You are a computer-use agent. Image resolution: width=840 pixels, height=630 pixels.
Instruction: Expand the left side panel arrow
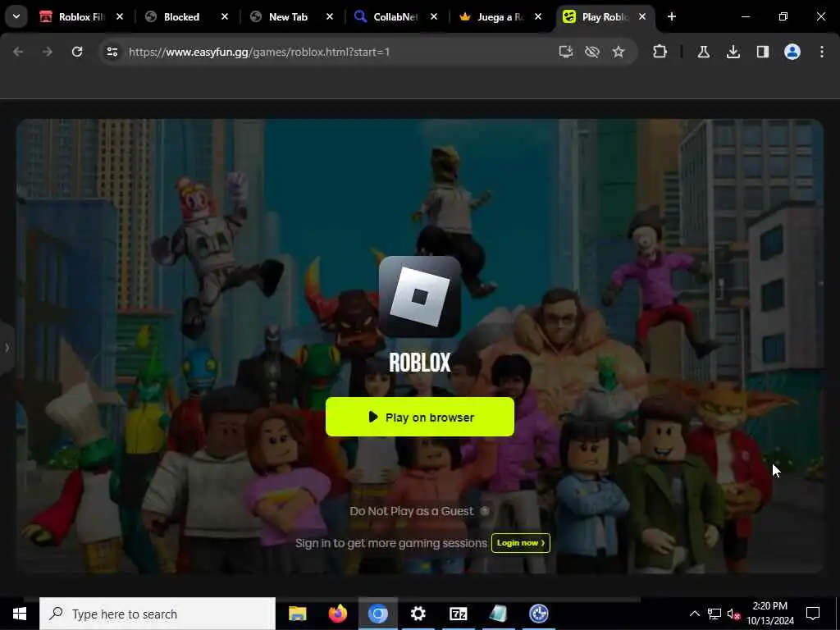[x=7, y=348]
